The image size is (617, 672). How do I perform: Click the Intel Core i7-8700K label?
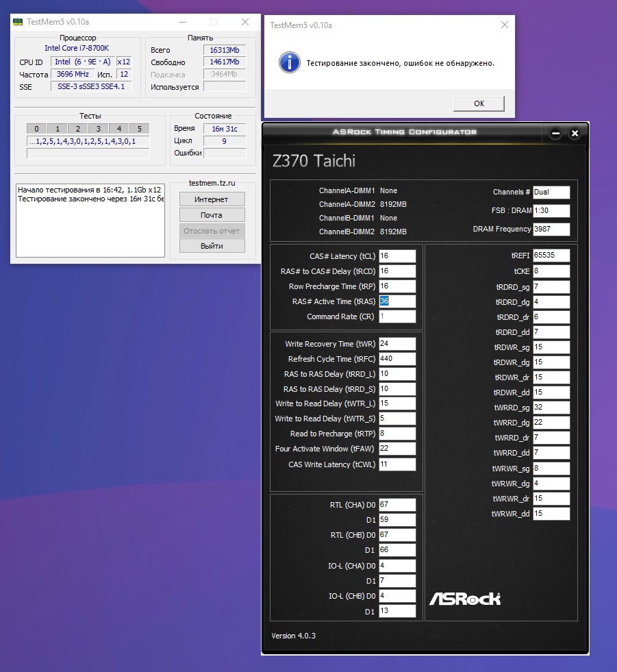[77, 48]
